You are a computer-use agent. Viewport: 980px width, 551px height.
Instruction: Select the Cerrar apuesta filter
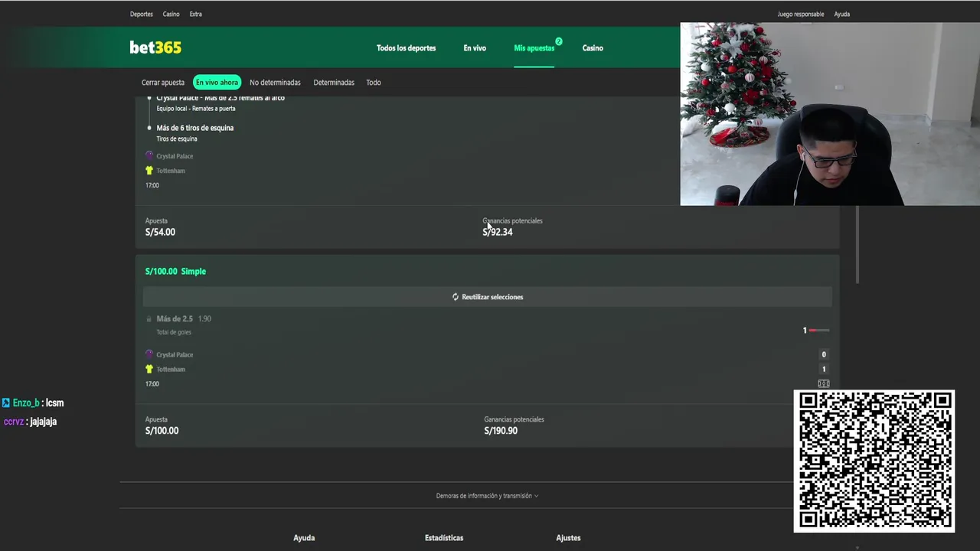tap(163, 82)
